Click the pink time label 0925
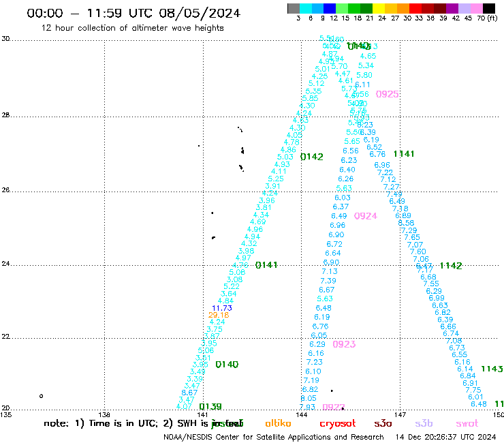The height and width of the screenshot is (443, 504). 387,94
